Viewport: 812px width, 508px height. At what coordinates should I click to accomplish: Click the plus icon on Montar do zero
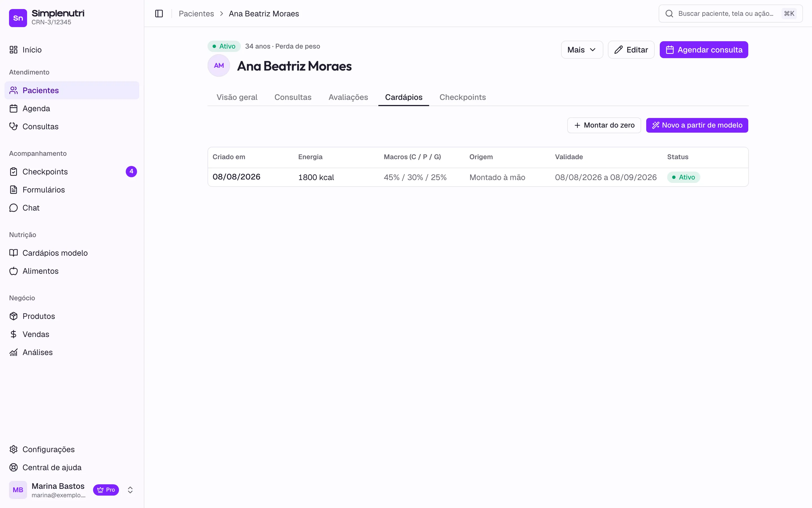(577, 125)
